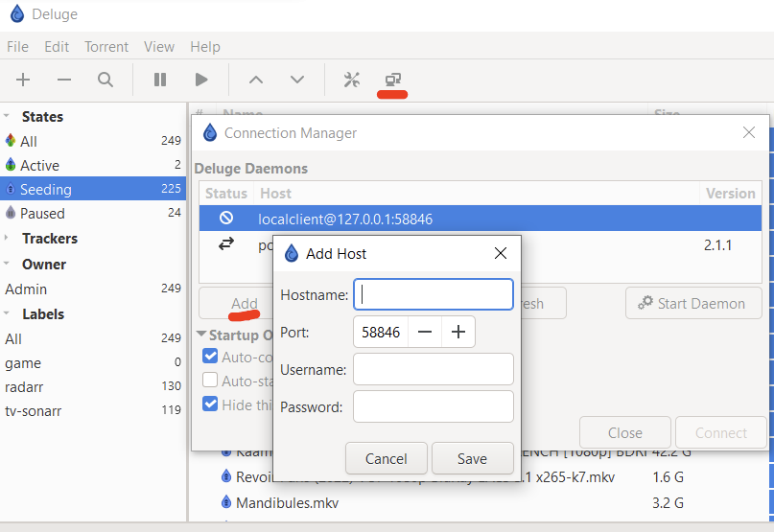
Task: Click the Username input field
Action: 434,369
